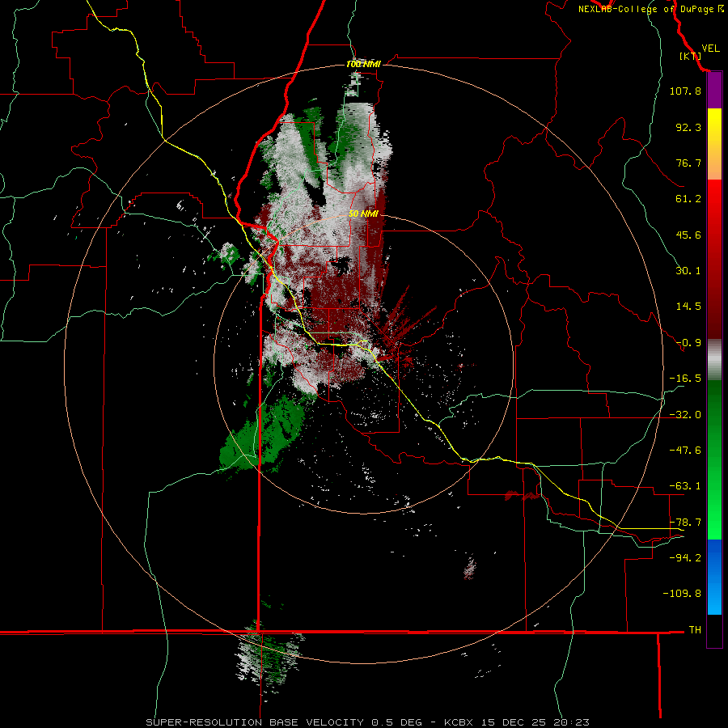Viewport: 728px width, 728px height.
Task: Click the 14.5 velocity scale value
Action: [x=688, y=307]
